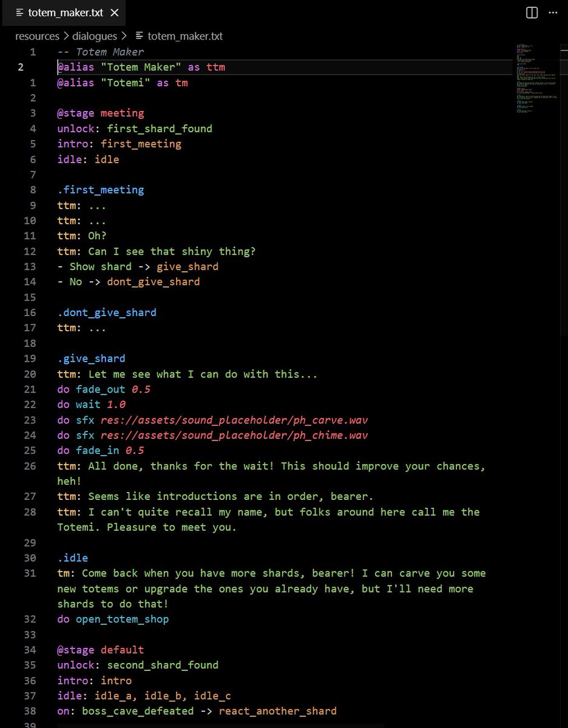Click 'unlock: second_shard_found' line
The height and width of the screenshot is (728, 568).
tap(138, 666)
